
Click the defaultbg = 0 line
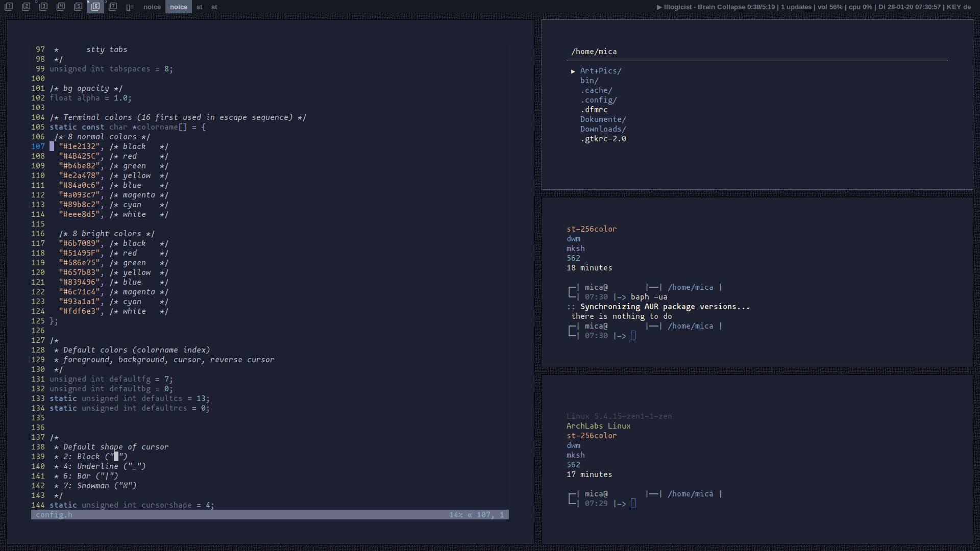(x=111, y=389)
